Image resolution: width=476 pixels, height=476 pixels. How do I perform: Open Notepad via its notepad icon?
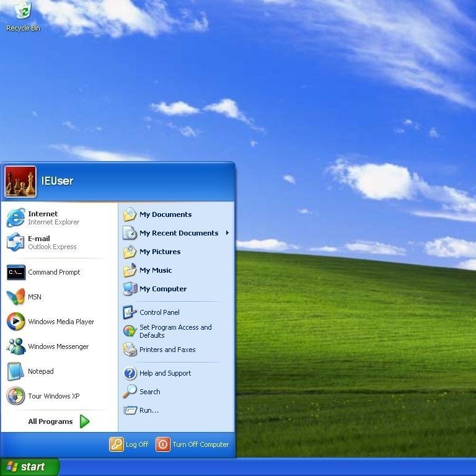15,371
